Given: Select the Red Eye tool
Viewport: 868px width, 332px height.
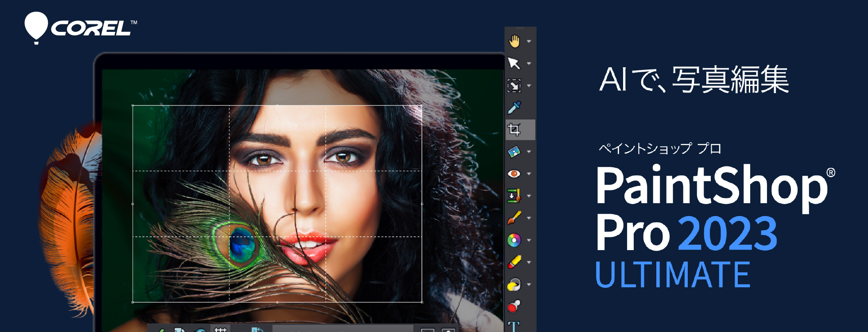Looking at the screenshot, I should [x=514, y=174].
